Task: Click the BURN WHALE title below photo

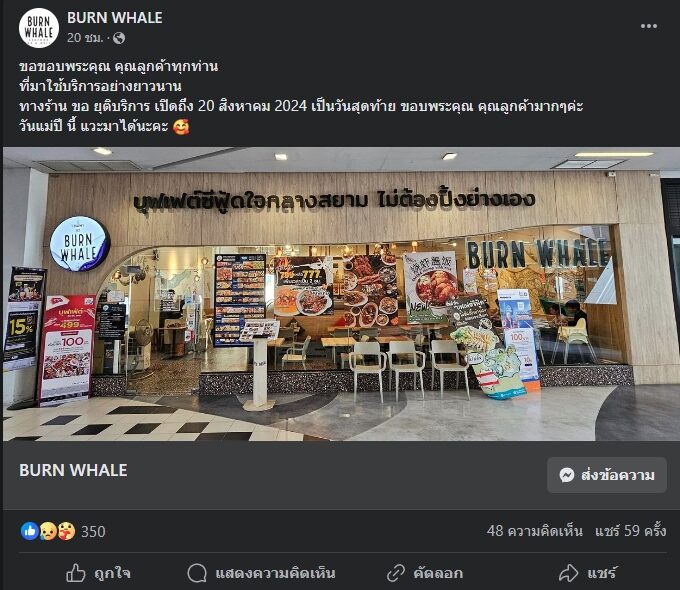Action: point(73,470)
